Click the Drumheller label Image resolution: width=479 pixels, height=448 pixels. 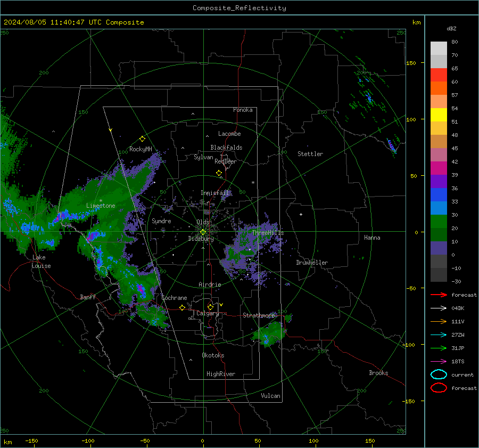pyautogui.click(x=312, y=263)
